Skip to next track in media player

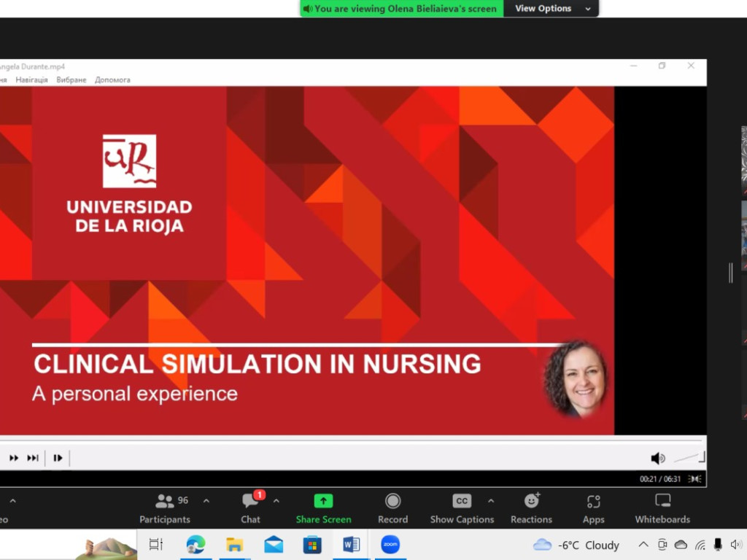[x=33, y=458]
